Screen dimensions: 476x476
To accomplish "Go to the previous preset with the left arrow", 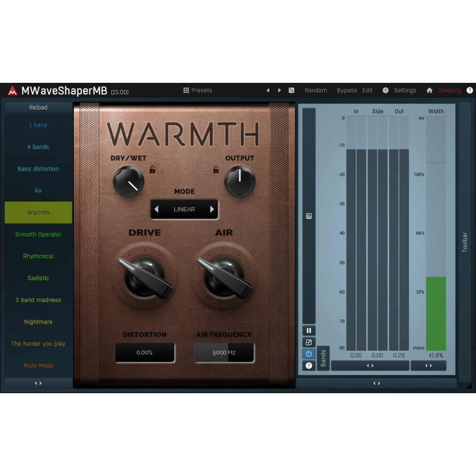I will click(x=268, y=90).
